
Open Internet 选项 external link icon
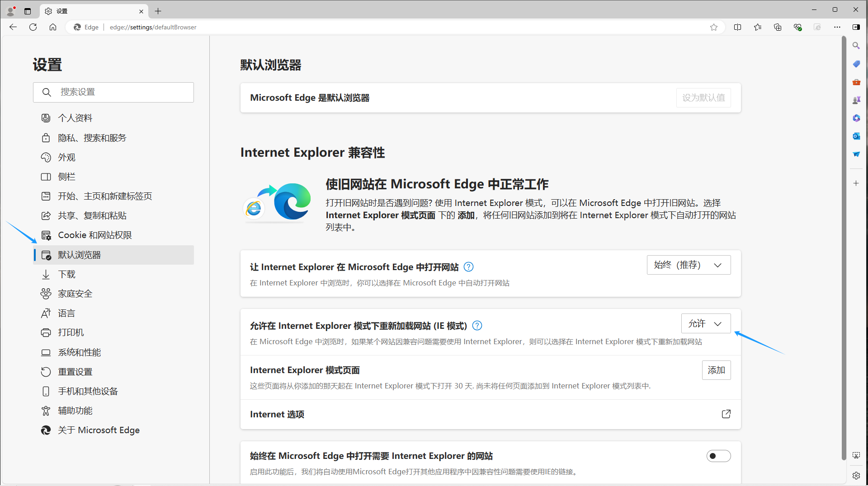point(726,414)
